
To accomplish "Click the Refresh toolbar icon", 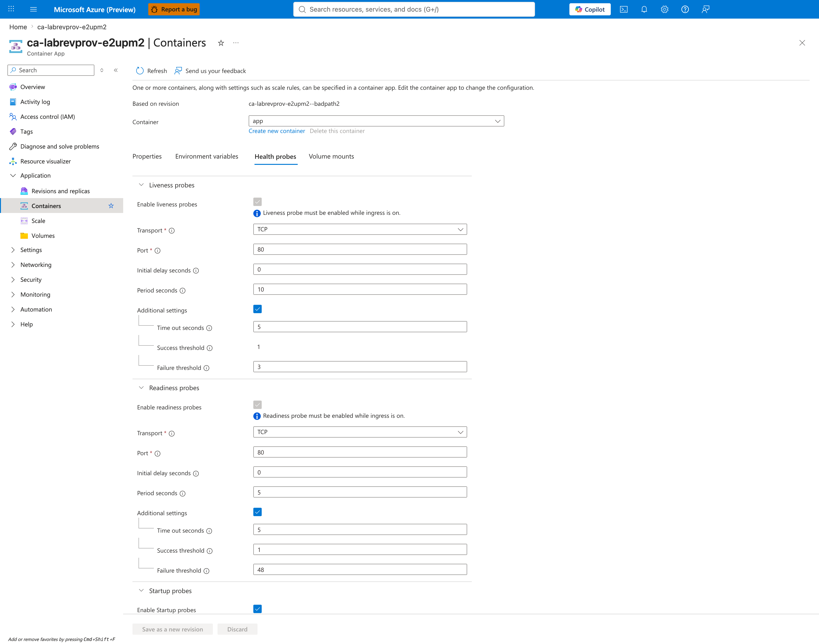I will (x=140, y=71).
